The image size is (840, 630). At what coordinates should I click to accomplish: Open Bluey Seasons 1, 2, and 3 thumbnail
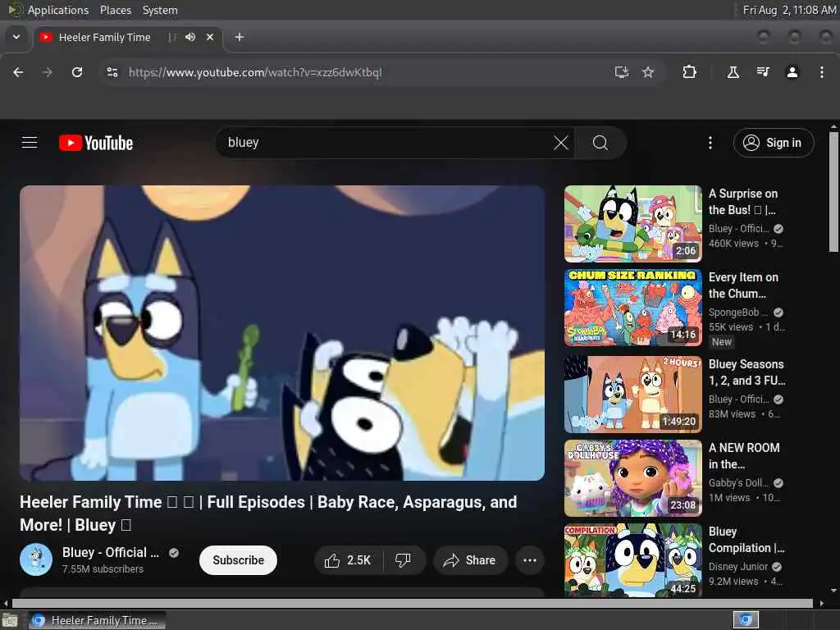click(x=632, y=395)
